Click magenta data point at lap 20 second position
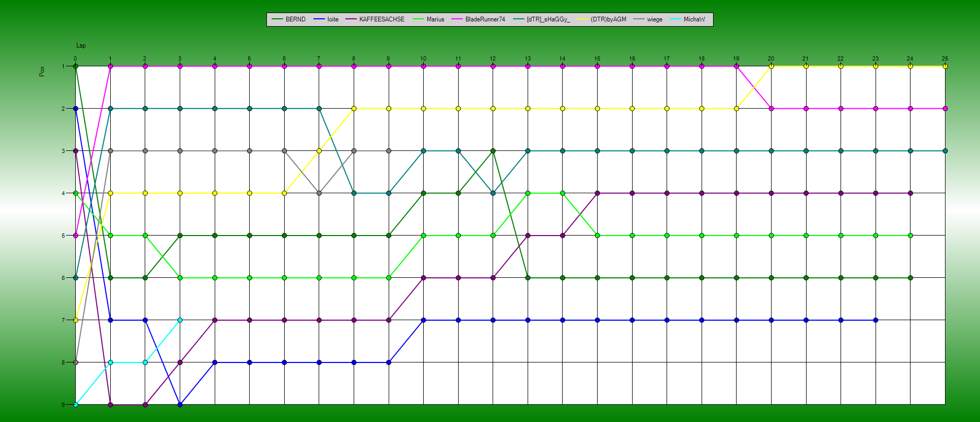 771,109
